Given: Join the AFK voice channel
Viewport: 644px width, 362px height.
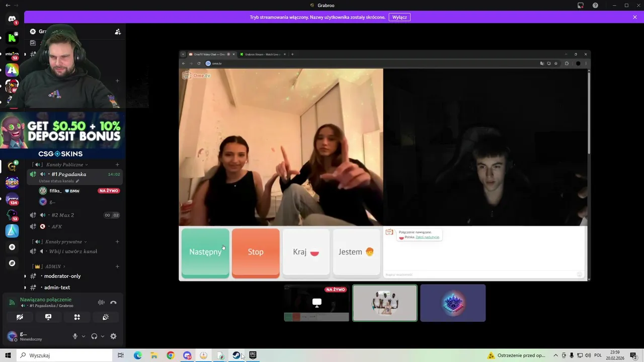Looking at the screenshot, I should 74,227.
